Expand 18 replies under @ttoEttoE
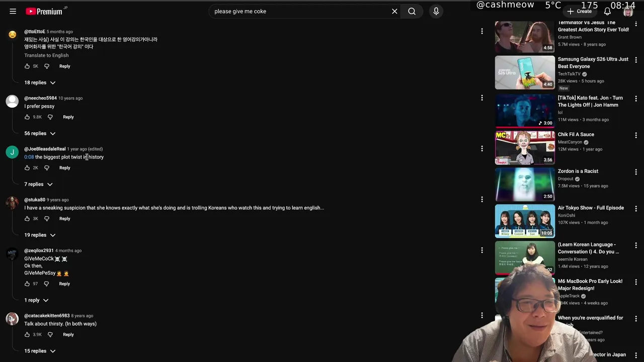The width and height of the screenshot is (644, 362). [x=40, y=82]
